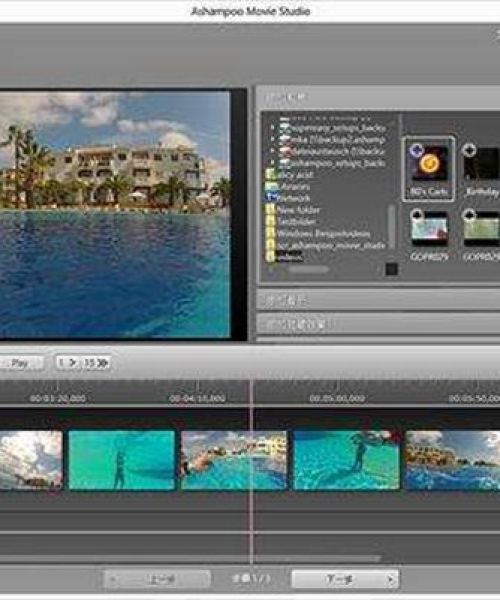The image size is (500, 600).
Task: Click the Libraries icon in the folder tree
Action: (271, 186)
